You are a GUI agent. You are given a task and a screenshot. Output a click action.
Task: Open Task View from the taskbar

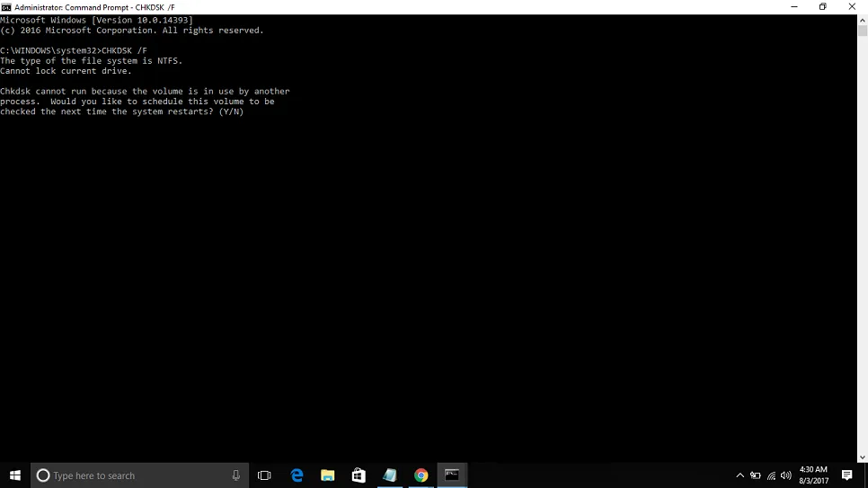click(x=264, y=475)
